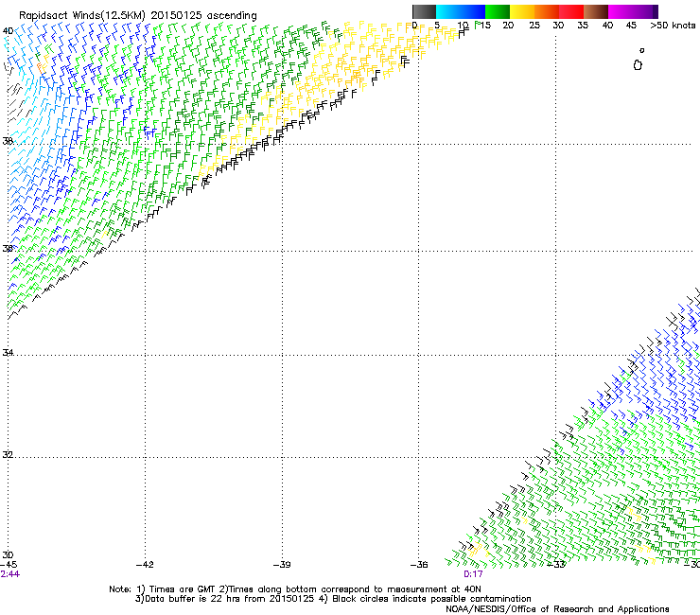Click the '34' latitude axis label
700x615 pixels.
point(8,352)
